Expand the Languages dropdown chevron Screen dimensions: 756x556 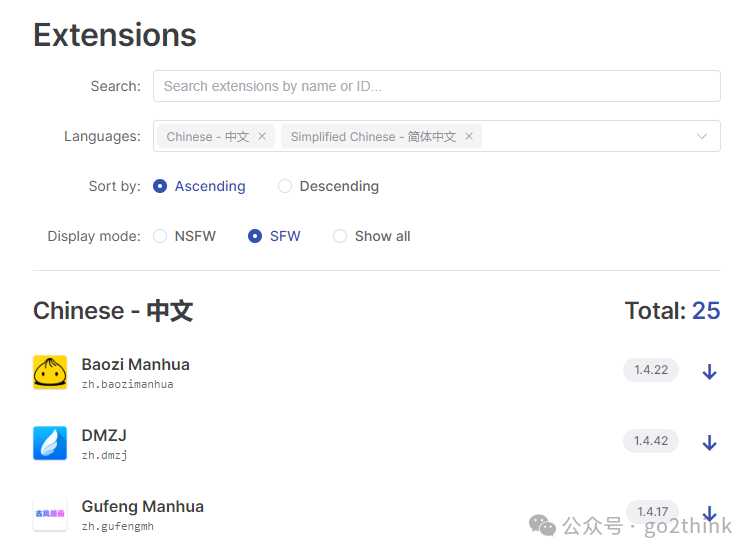[x=702, y=136]
